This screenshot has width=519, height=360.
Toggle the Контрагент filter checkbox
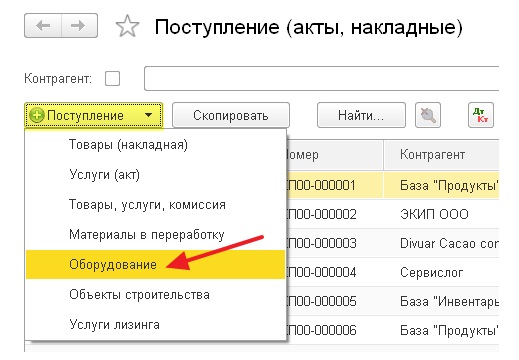[x=112, y=79]
